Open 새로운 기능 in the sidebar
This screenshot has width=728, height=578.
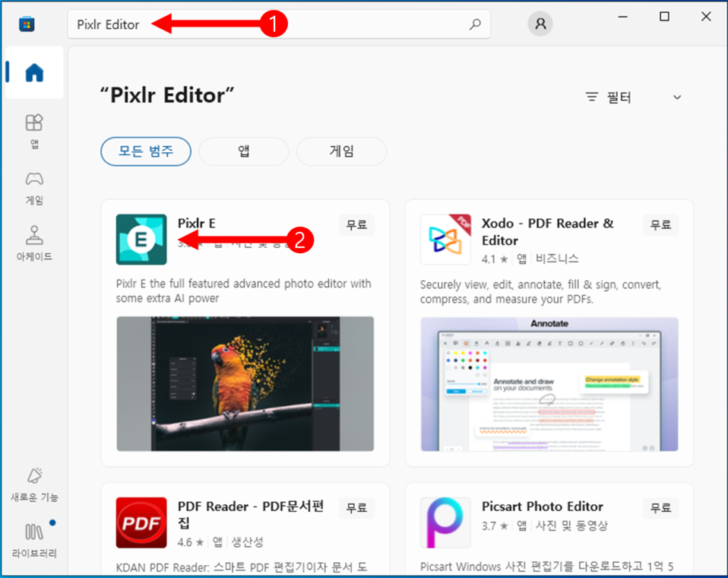[x=34, y=485]
